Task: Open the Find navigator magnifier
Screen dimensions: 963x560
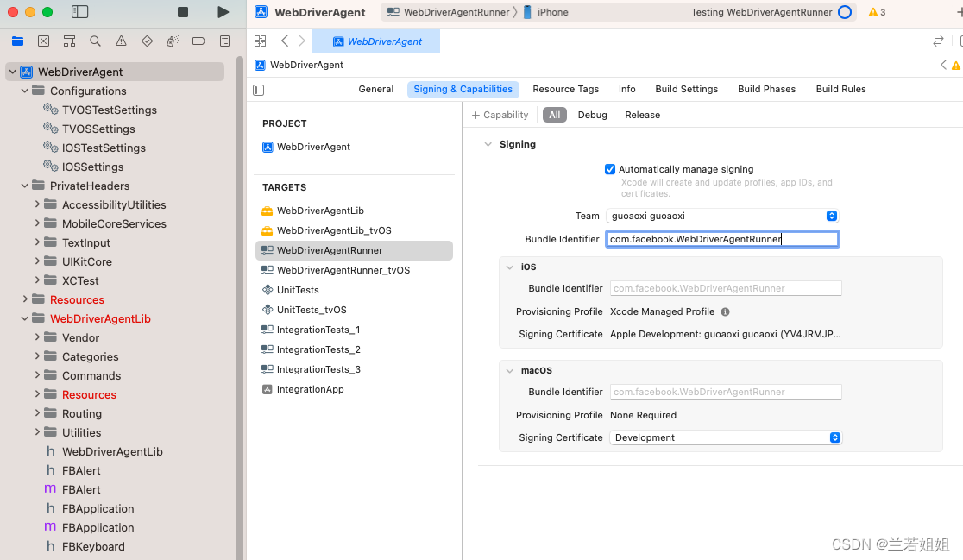Action: 95,41
